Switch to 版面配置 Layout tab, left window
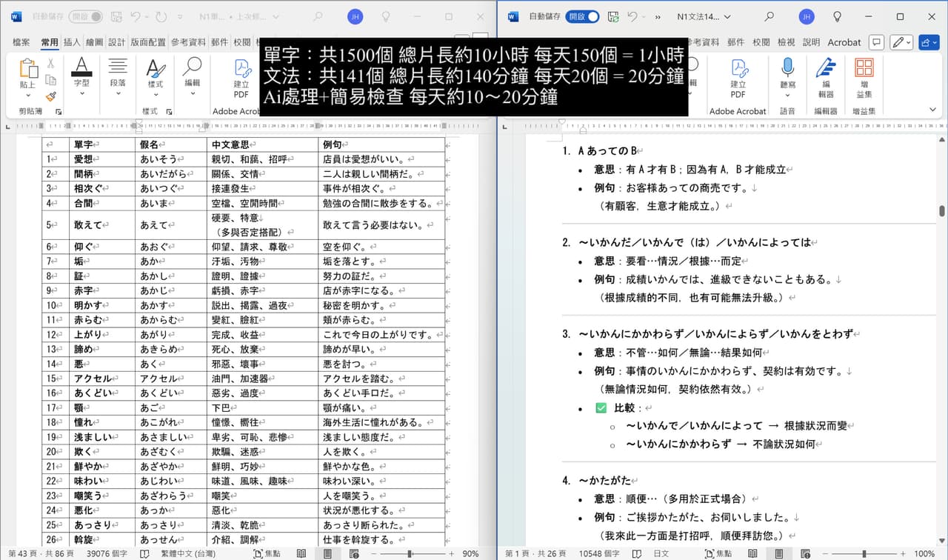The width and height of the screenshot is (948, 560). (148, 42)
